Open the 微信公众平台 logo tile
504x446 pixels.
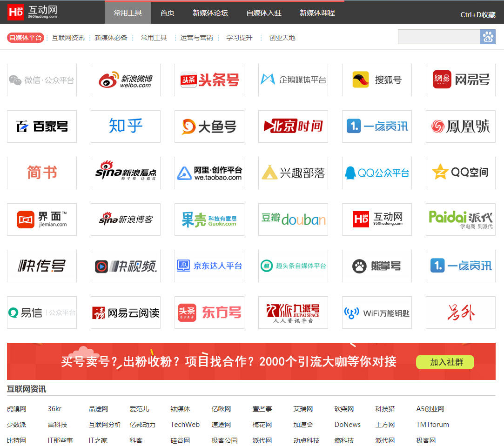(42, 80)
